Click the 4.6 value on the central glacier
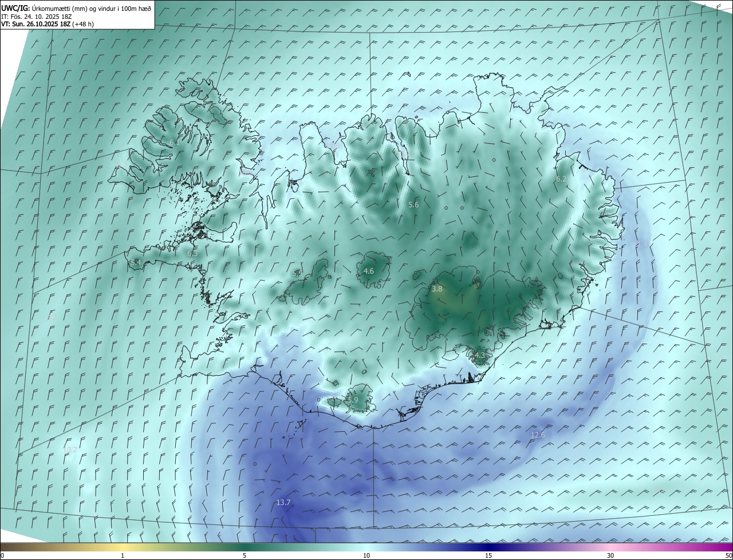Screen dimensions: 733x560 [369, 271]
